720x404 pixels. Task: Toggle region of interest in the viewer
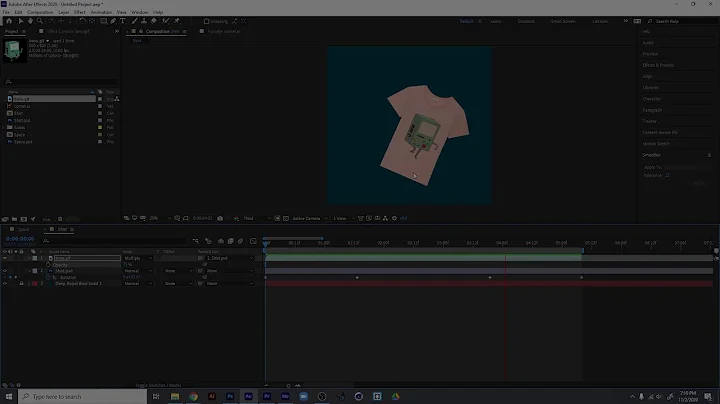(277, 219)
